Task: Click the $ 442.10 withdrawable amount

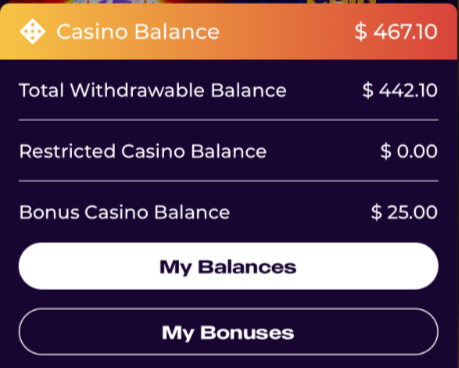Action: tap(400, 90)
